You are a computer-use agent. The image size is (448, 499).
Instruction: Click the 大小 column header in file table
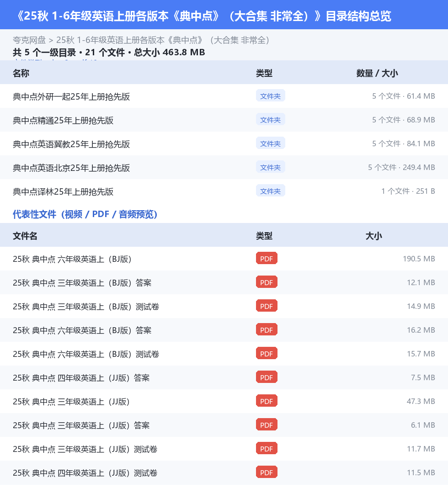click(x=374, y=236)
